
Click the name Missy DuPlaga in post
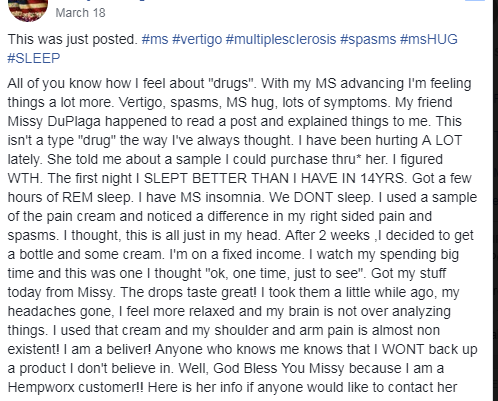point(54,121)
